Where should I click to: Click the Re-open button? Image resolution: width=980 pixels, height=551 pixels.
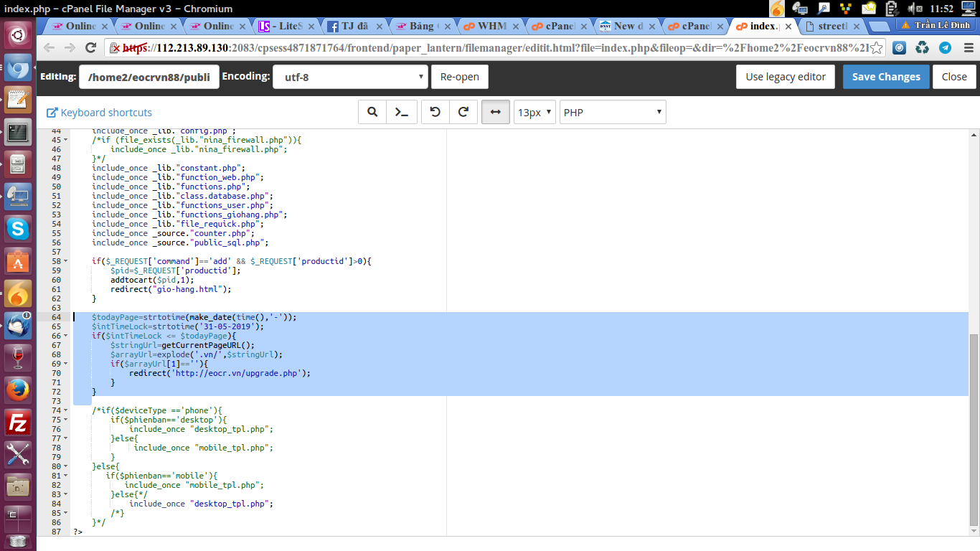(460, 77)
